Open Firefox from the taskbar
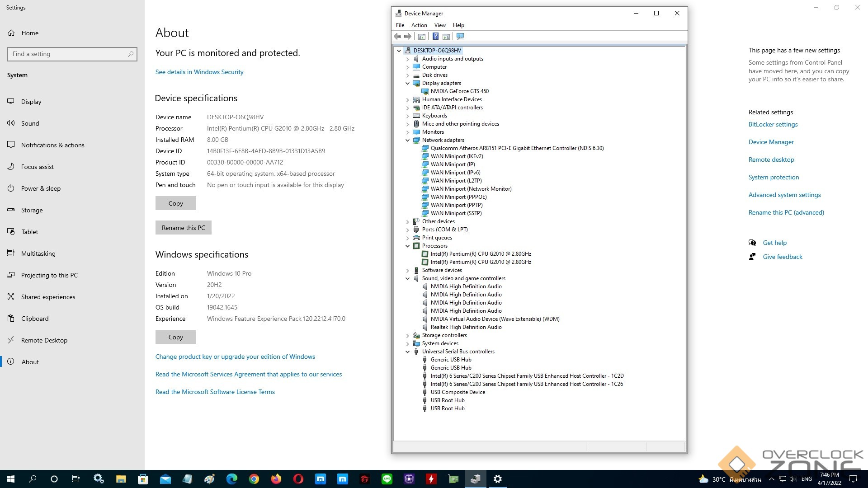The width and height of the screenshot is (868, 488). (x=276, y=479)
